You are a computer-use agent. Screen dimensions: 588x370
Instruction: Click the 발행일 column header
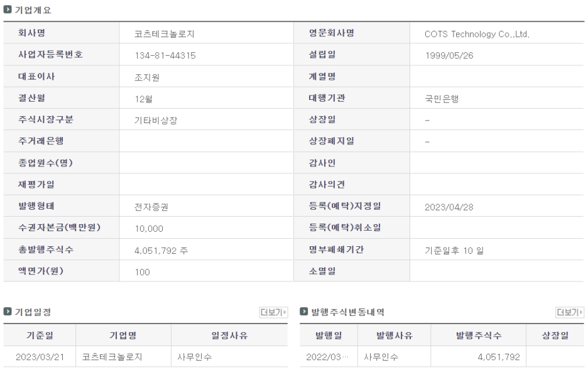[329, 335]
